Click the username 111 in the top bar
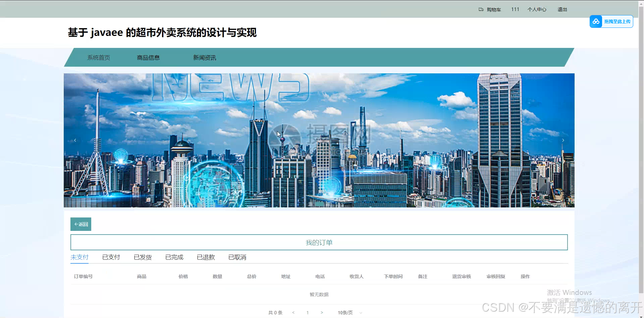The height and width of the screenshot is (318, 644). tap(515, 9)
